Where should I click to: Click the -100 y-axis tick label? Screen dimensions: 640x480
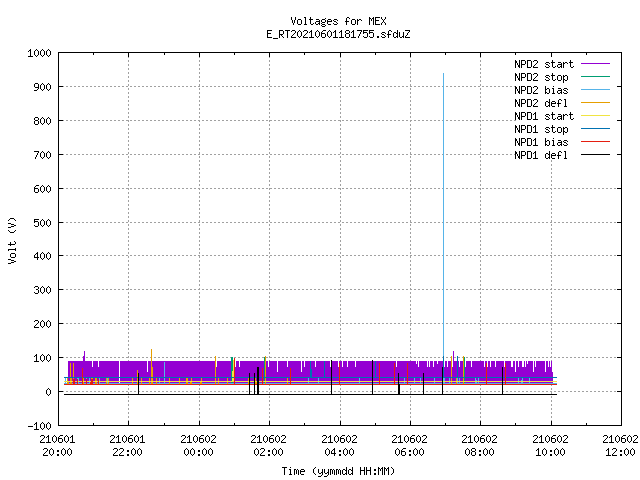[39, 426]
